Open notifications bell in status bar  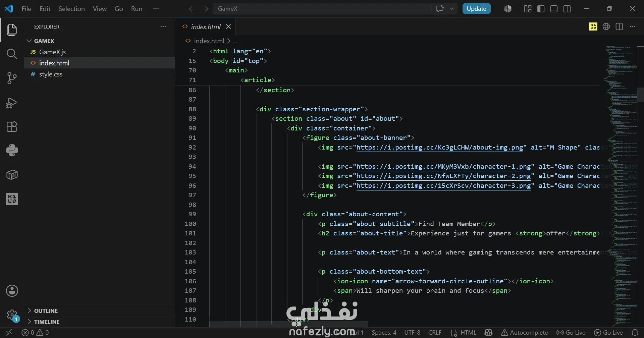(x=635, y=332)
